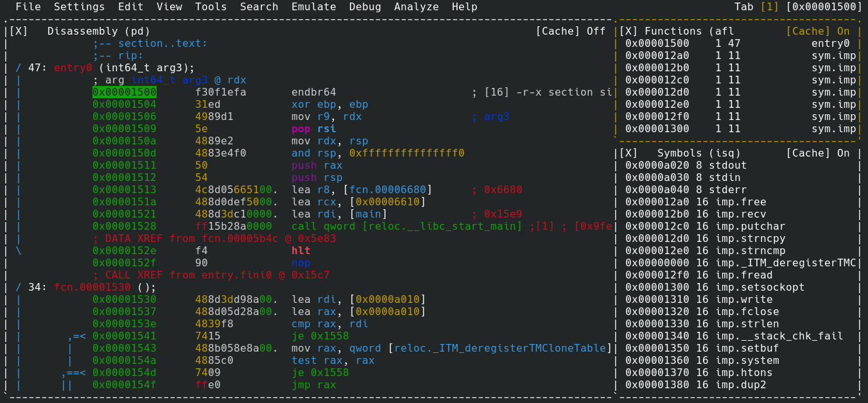Viewport: 868px width, 403px height.
Task: Open the Settings menu
Action: click(x=79, y=7)
